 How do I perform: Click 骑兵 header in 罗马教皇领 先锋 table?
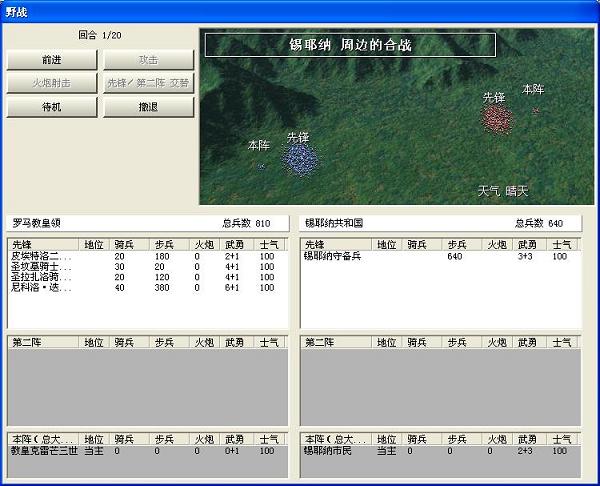(129, 245)
